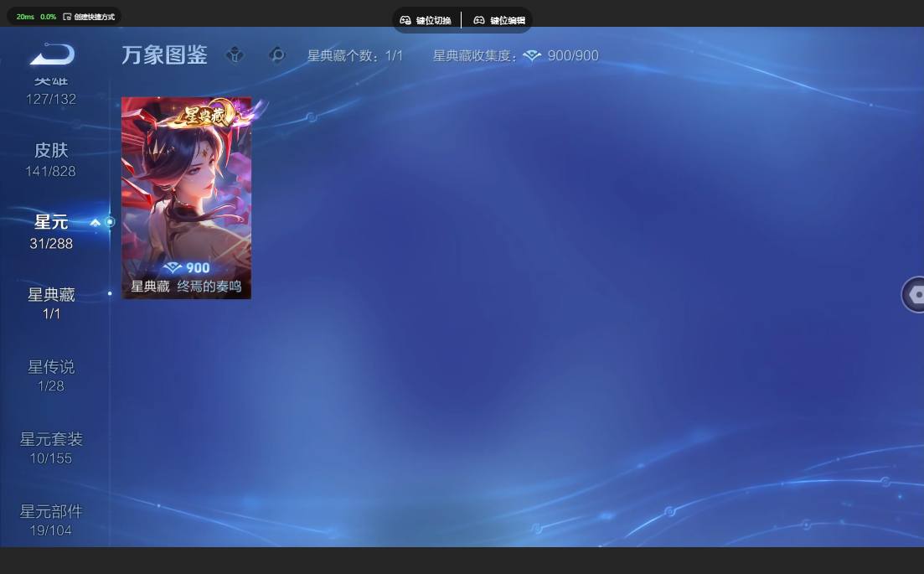Screen dimensions: 924x574
Task: Select the 皮肤 141/828 tab
Action: [50, 160]
